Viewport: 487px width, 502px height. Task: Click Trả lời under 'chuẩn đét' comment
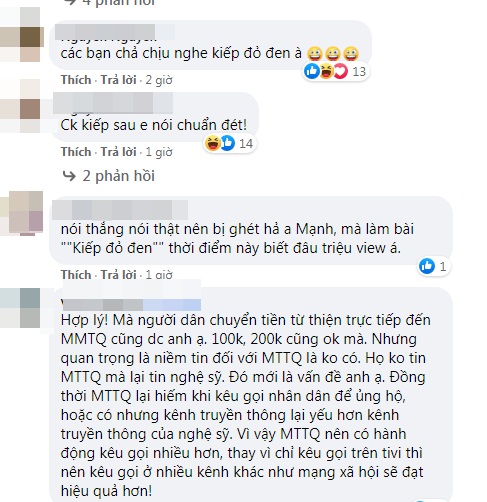(x=119, y=152)
